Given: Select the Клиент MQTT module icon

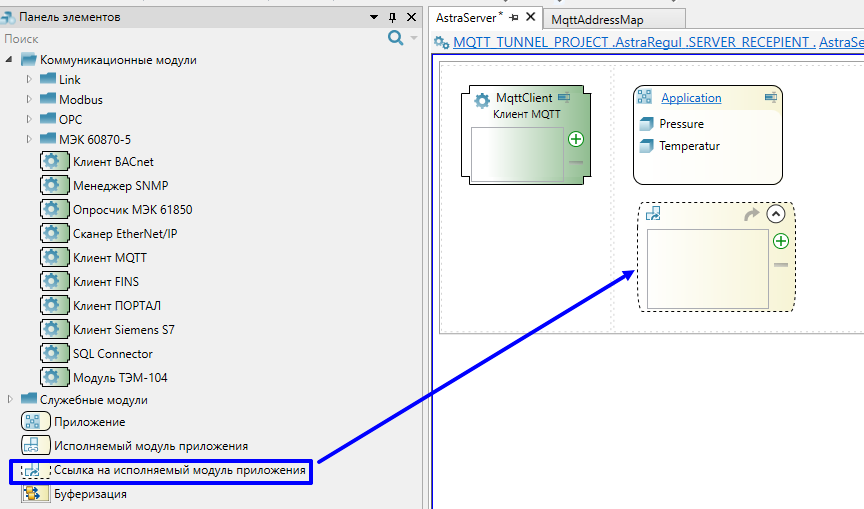Looking at the screenshot, I should tap(54, 257).
